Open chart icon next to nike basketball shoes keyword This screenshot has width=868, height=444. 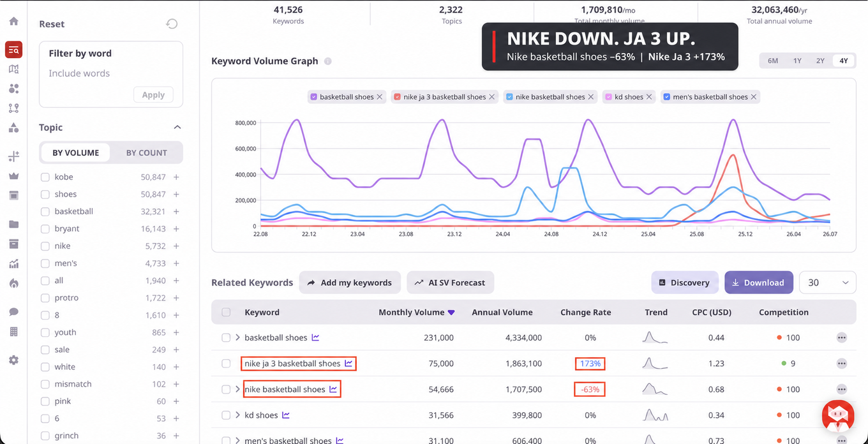tap(333, 389)
